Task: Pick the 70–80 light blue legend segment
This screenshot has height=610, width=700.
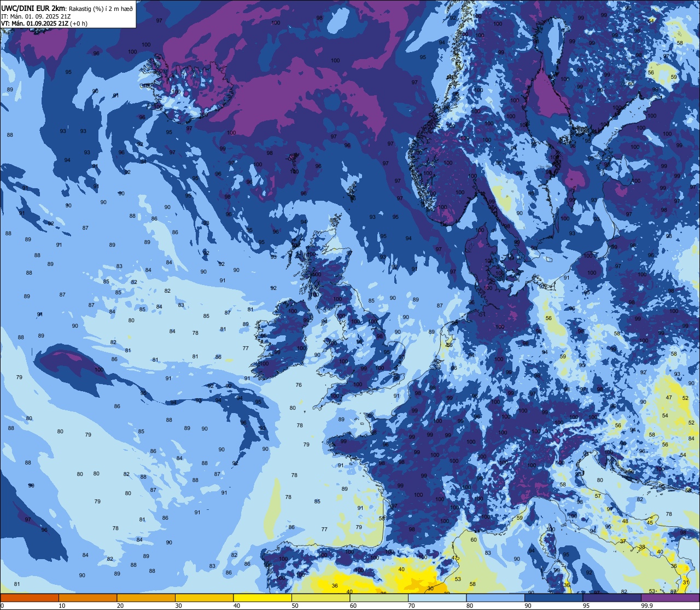Action: [x=437, y=598]
